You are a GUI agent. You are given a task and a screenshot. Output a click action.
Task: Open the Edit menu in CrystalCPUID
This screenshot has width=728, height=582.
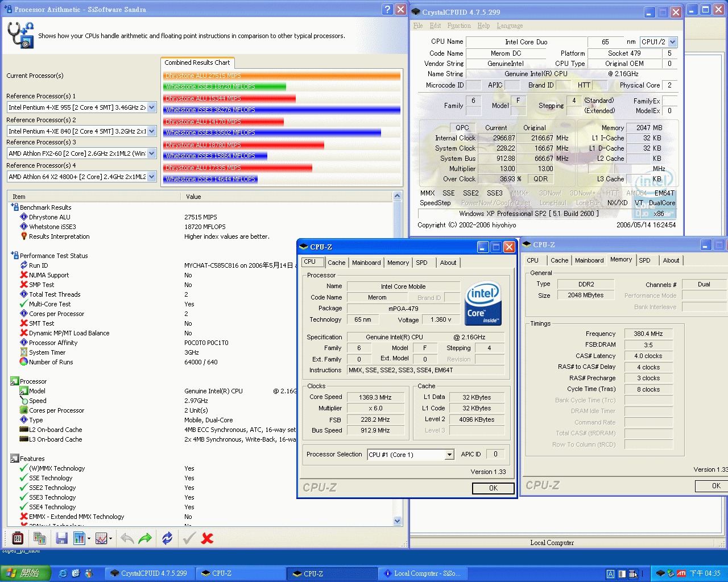[436, 26]
